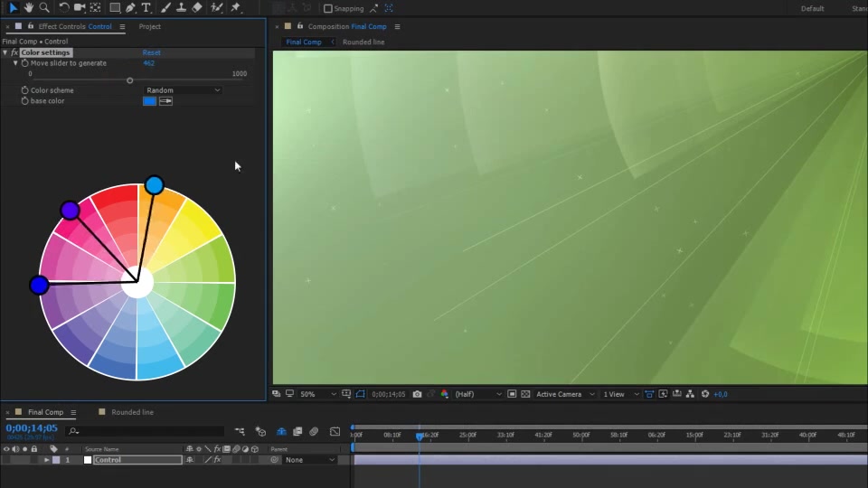This screenshot has width=868, height=488.
Task: Open the Composition panel menu
Action: point(397,26)
